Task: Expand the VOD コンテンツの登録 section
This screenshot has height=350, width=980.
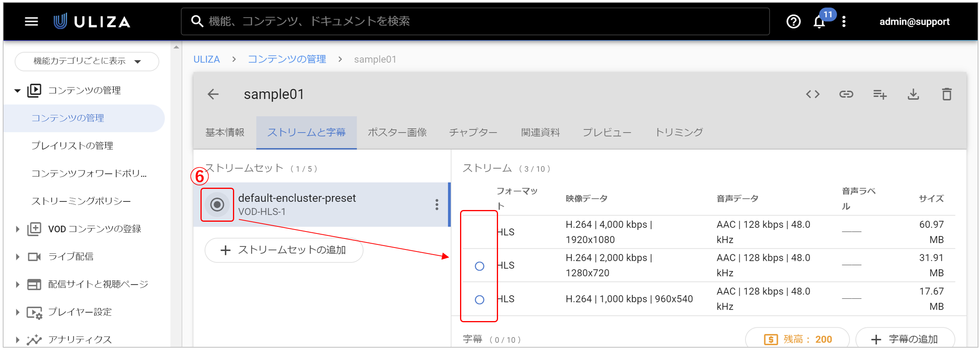Action: pyautogui.click(x=17, y=229)
